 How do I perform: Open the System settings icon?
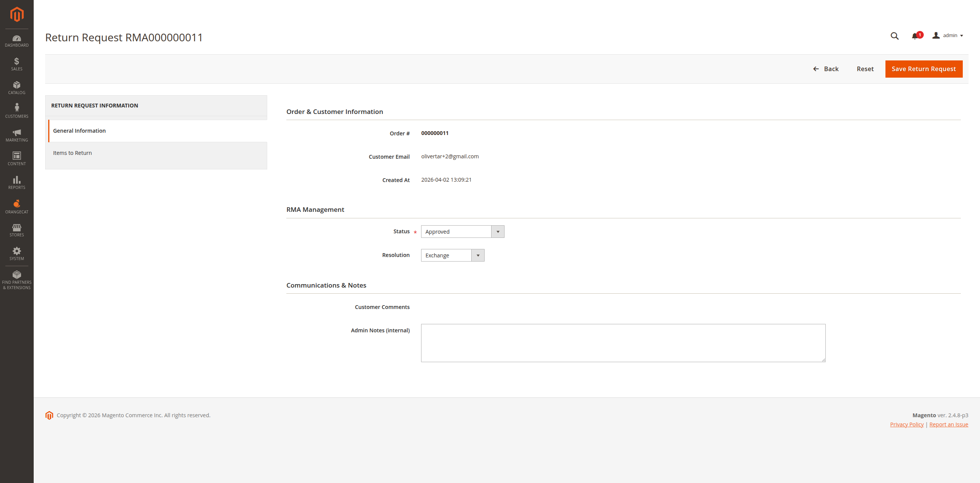click(16, 253)
